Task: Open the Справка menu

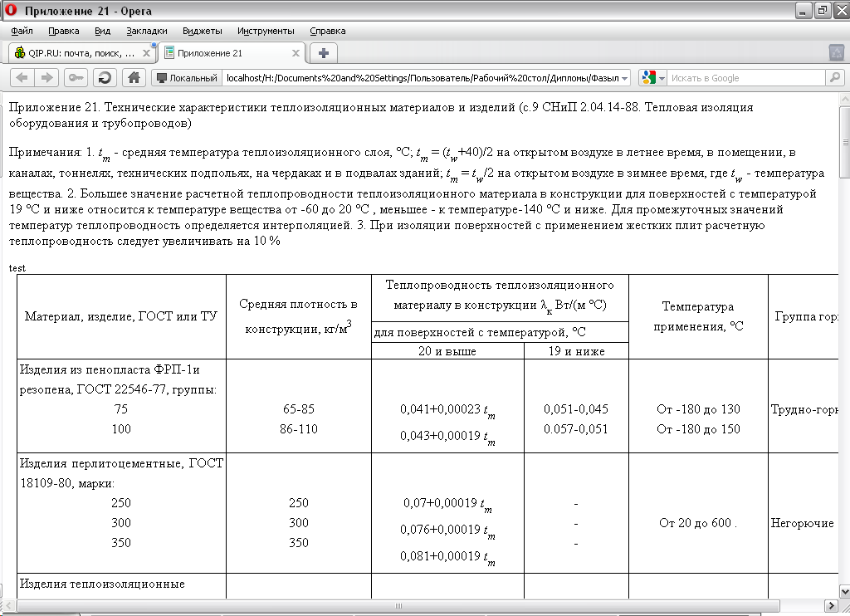Action: click(x=327, y=31)
